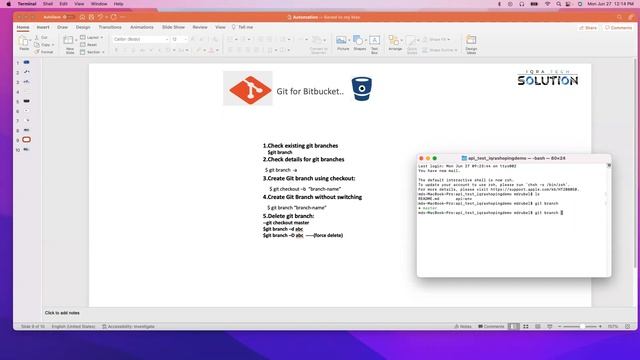The image size is (640, 360).
Task: Select slide 1 thumbnail
Action: tap(27, 62)
